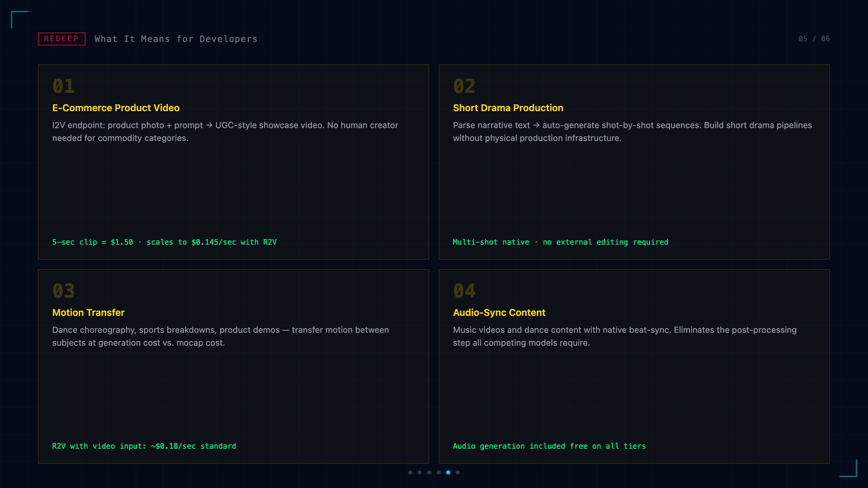Click the 'Music videos and dance content' paragraph
The image size is (868, 488).
click(625, 336)
